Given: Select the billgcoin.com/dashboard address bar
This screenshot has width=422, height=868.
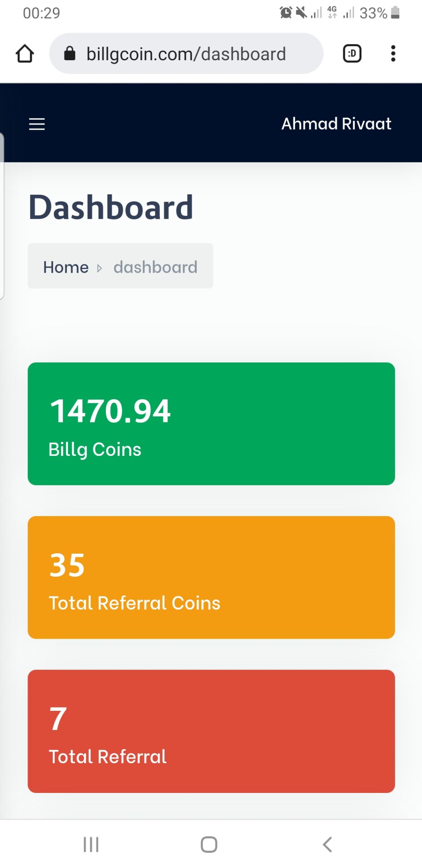Looking at the screenshot, I should [186, 54].
